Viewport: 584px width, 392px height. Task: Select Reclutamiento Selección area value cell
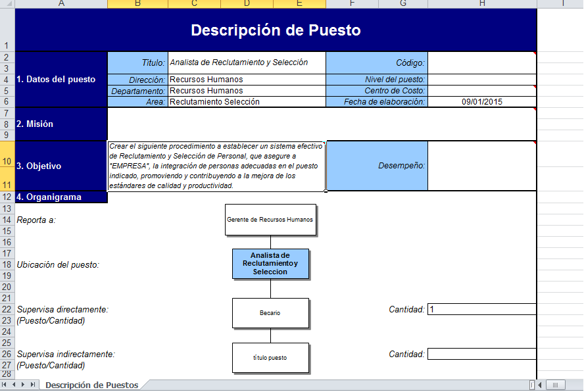(x=247, y=102)
